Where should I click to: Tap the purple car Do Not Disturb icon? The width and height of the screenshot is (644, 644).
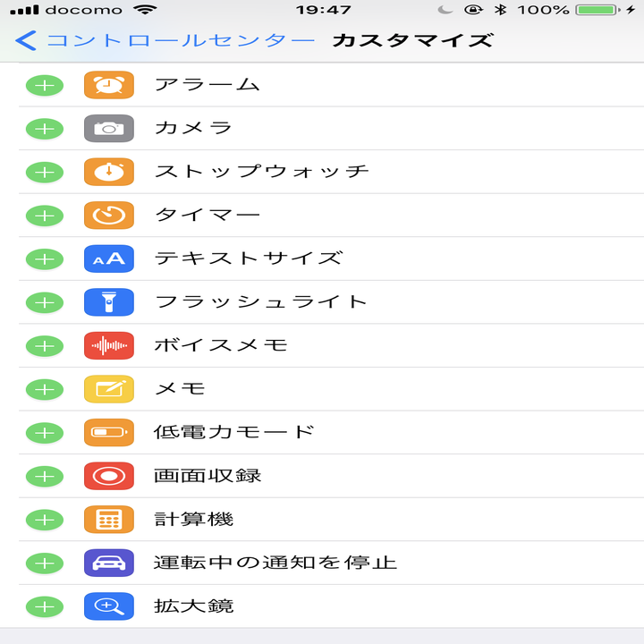coord(109,563)
